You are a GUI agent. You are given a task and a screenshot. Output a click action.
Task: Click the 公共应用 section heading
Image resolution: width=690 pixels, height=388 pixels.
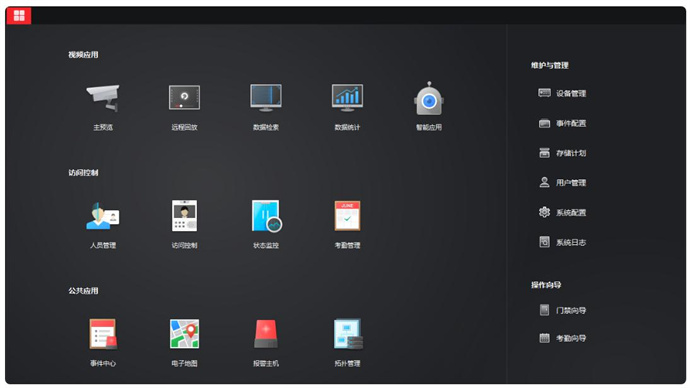(x=83, y=291)
